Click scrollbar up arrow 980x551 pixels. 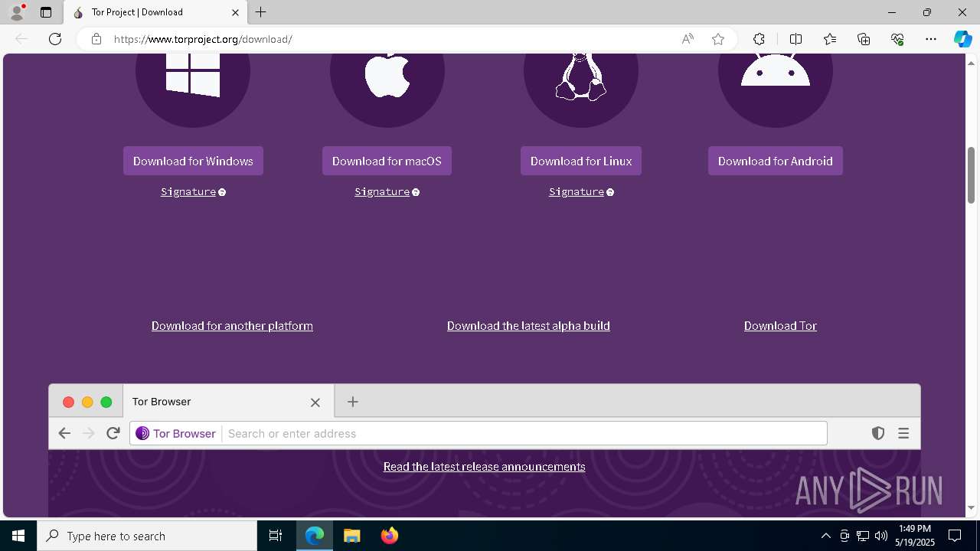click(972, 62)
